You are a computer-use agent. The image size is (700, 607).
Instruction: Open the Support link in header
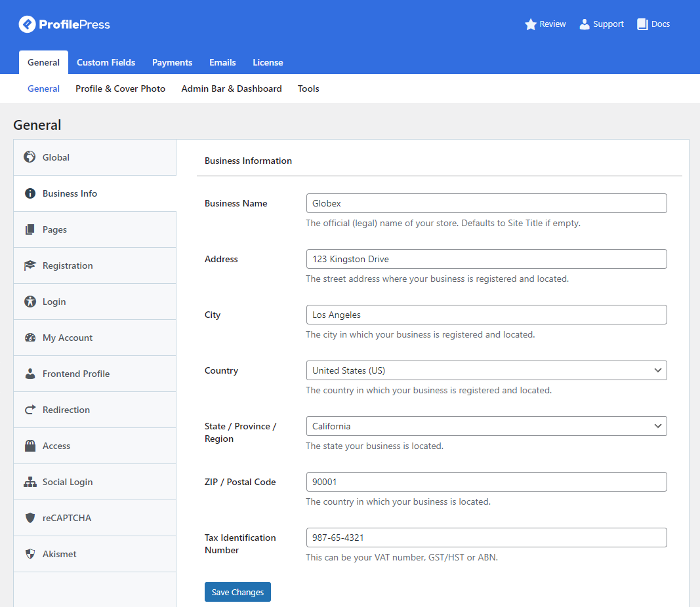click(602, 24)
